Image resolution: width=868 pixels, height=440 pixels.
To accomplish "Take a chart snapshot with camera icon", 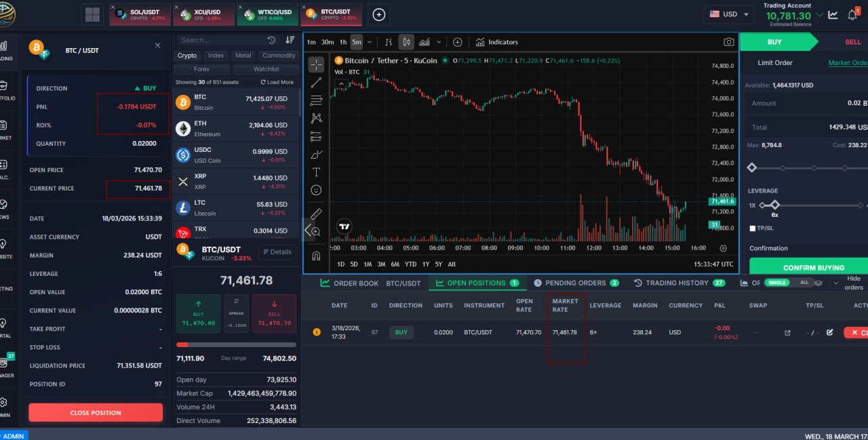I will (728, 42).
